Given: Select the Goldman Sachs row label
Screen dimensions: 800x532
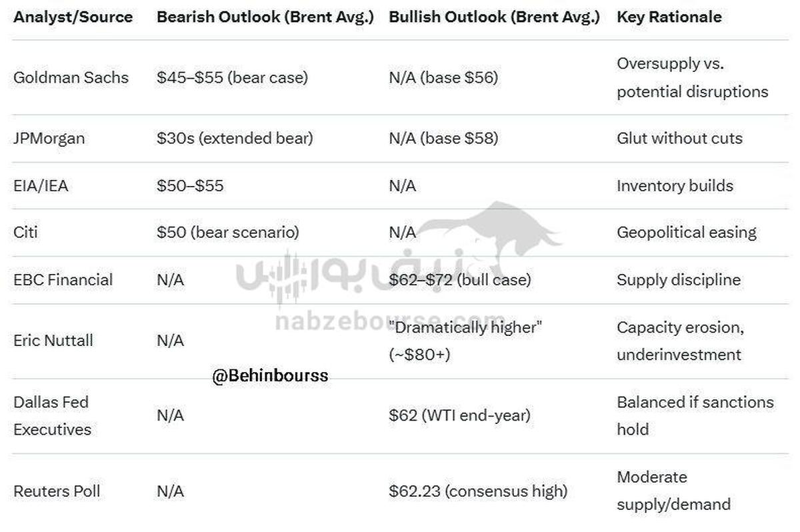Looking at the screenshot, I should (x=71, y=77).
